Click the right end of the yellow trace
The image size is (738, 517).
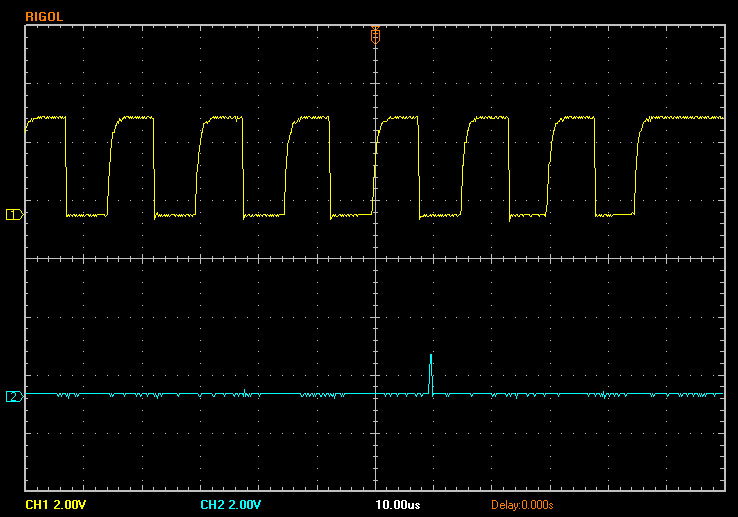click(x=722, y=118)
